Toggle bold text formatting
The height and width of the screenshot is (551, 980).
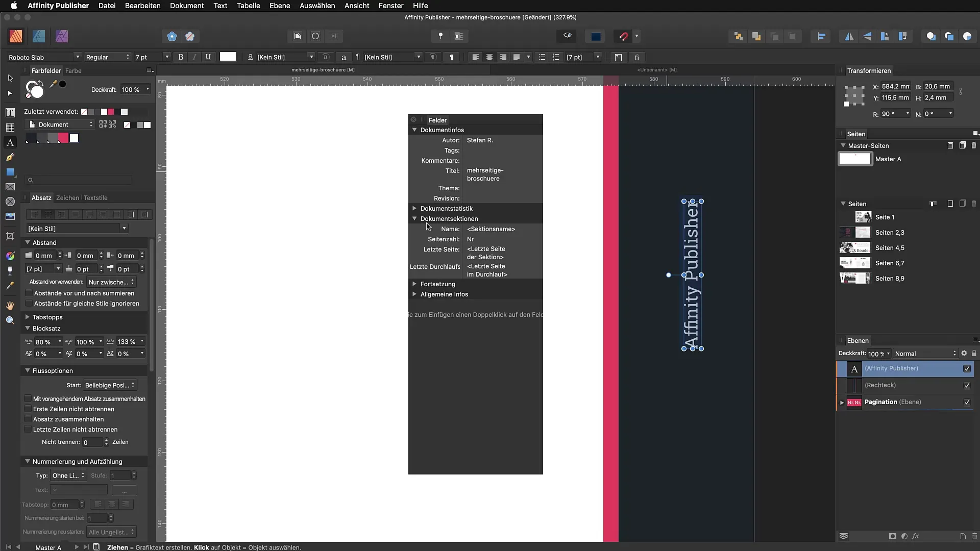[181, 57]
